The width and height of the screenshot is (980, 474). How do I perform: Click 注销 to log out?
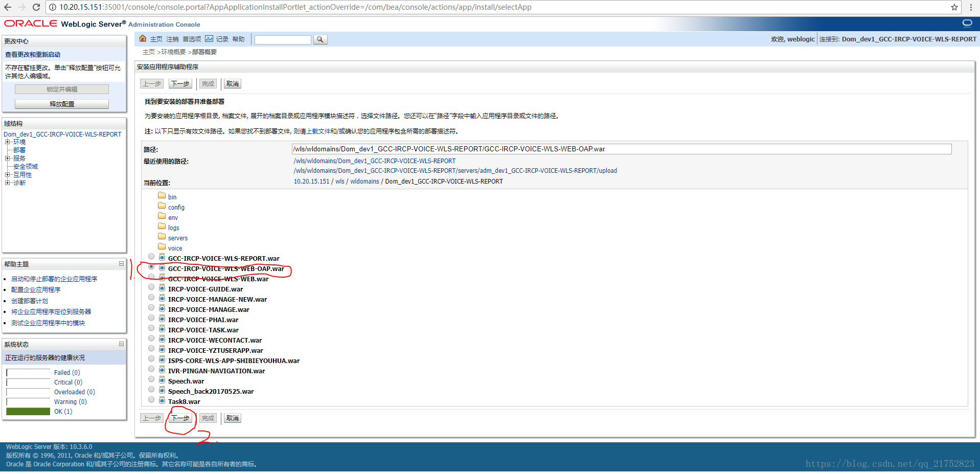pyautogui.click(x=172, y=39)
